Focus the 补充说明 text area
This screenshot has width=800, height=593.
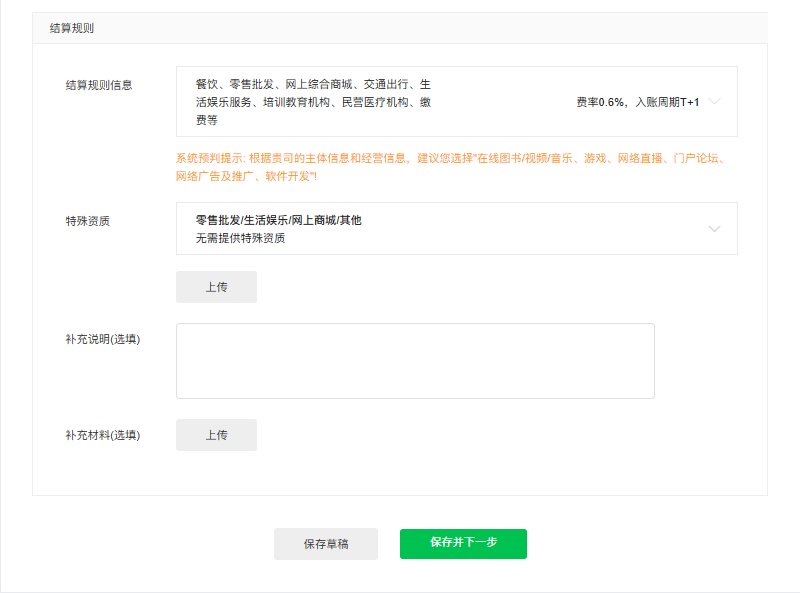415,361
